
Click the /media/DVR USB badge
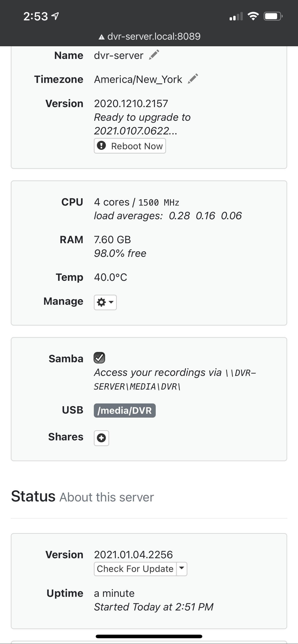point(125,410)
